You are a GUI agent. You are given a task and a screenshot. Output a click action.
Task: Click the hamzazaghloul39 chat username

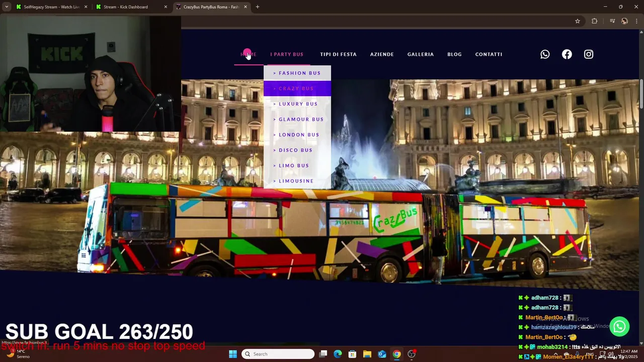(x=553, y=327)
